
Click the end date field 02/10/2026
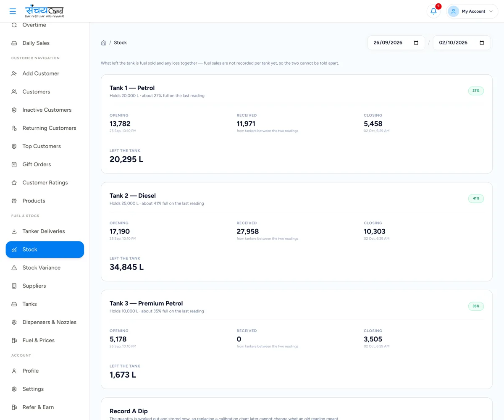click(x=462, y=43)
